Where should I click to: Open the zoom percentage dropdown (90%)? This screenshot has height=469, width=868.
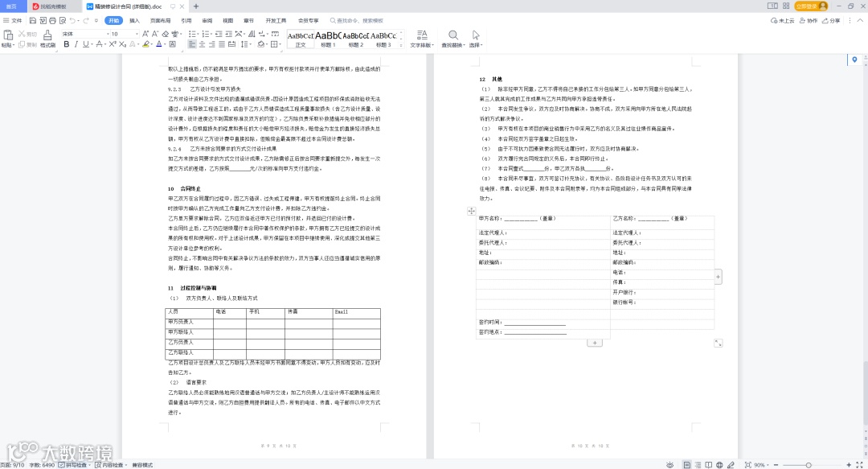coord(762,464)
